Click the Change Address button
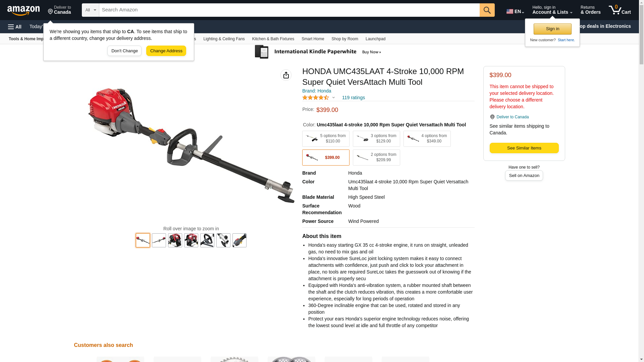This screenshot has height=362, width=644. [166, 51]
